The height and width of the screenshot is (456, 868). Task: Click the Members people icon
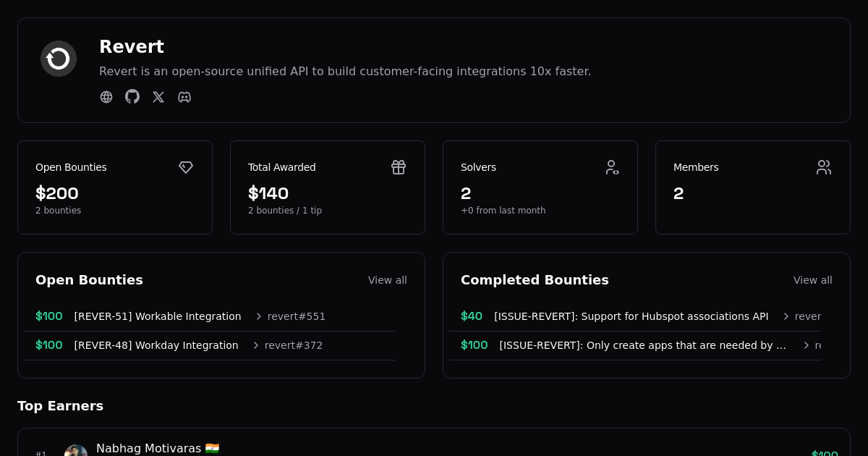[824, 167]
